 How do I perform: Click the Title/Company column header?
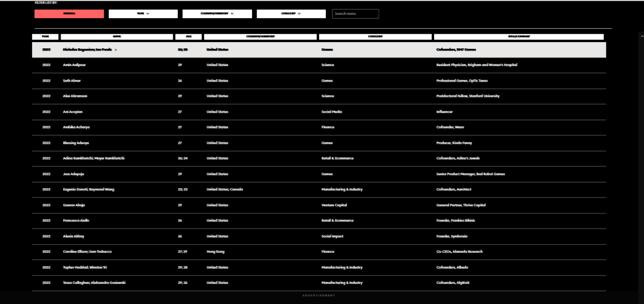click(x=519, y=37)
